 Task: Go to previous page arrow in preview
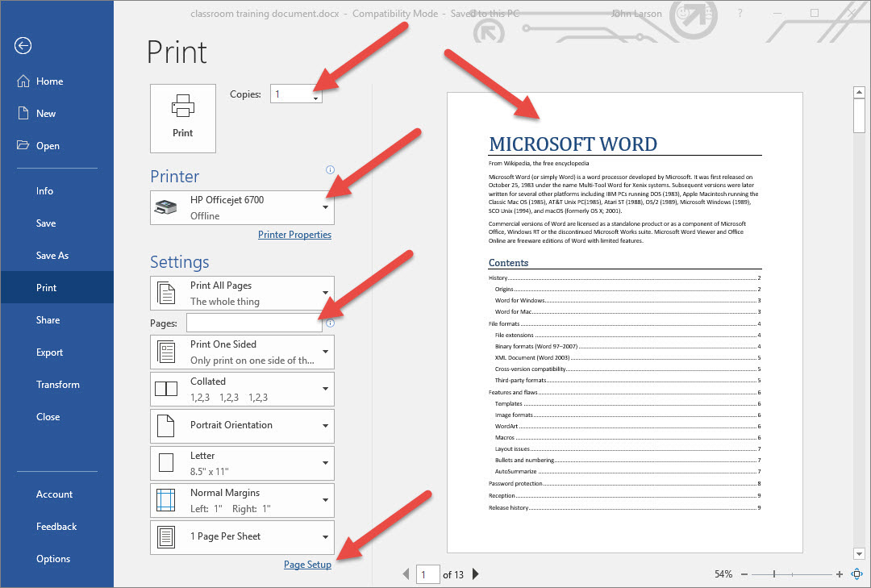click(406, 574)
